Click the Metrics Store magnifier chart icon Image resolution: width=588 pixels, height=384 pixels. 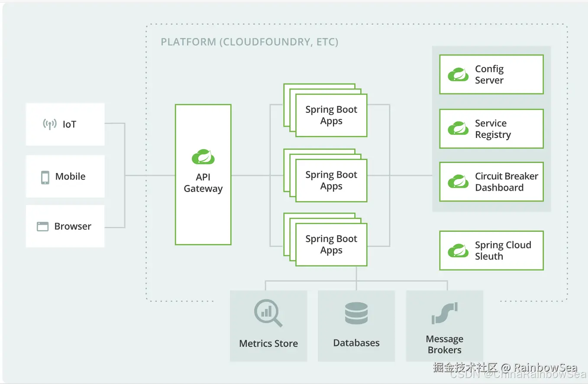click(268, 313)
